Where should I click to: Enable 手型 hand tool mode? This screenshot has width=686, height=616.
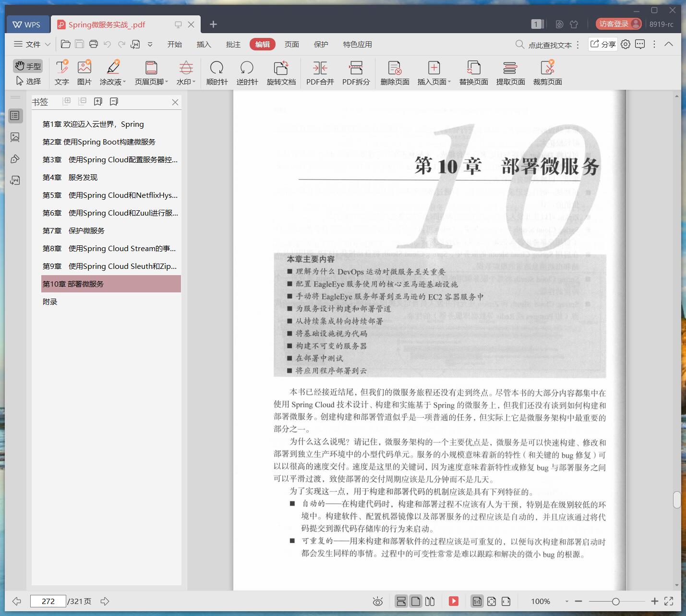27,66
